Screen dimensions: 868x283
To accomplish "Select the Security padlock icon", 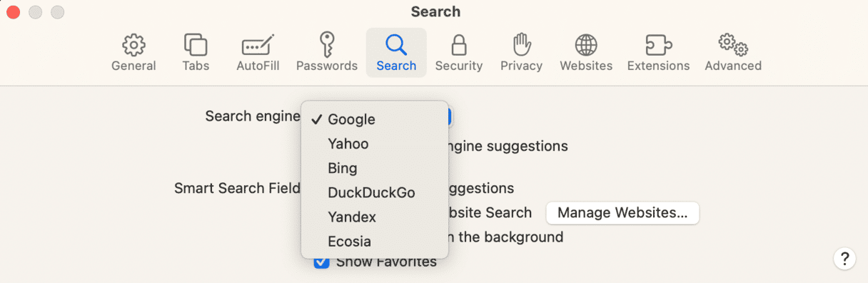I will pyautogui.click(x=459, y=45).
